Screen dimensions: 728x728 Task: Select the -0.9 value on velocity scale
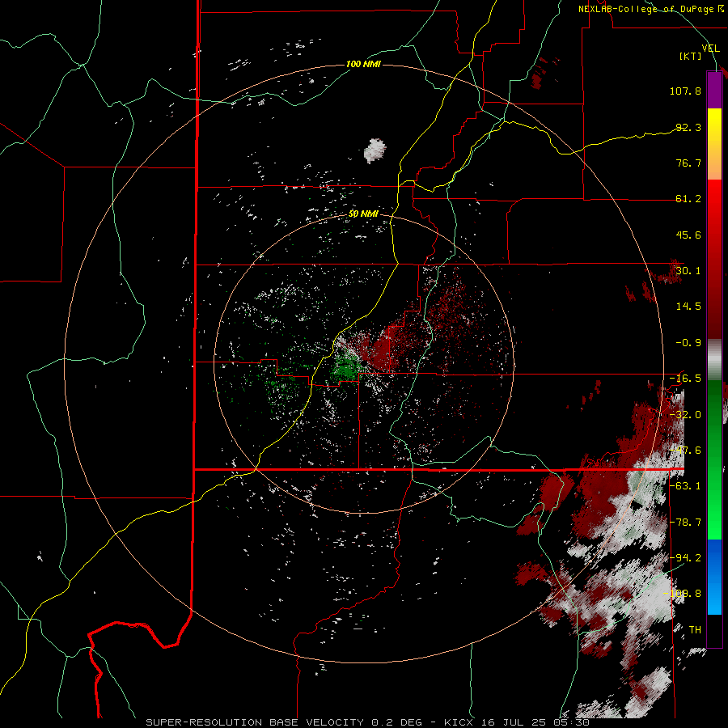pyautogui.click(x=688, y=343)
